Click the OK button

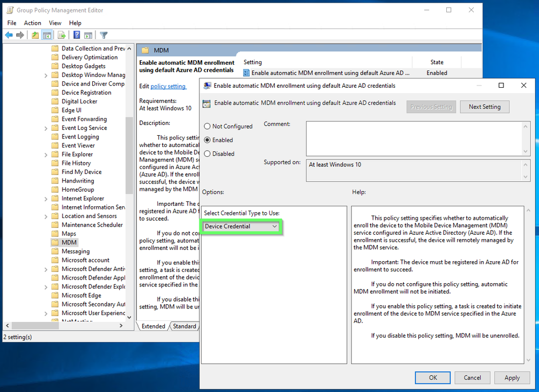click(433, 377)
